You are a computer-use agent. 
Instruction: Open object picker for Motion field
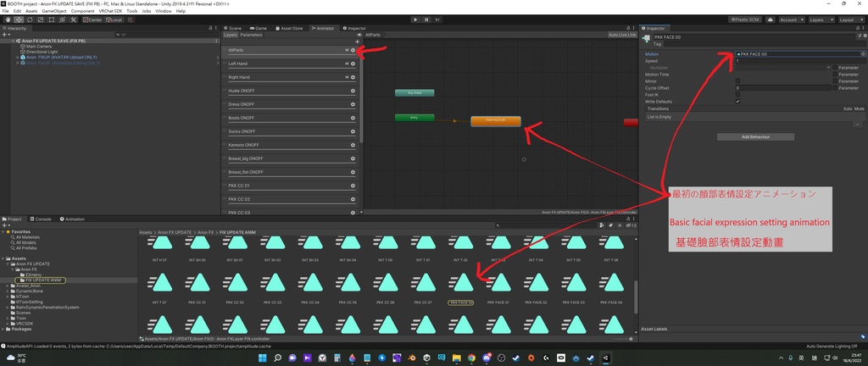pos(862,54)
